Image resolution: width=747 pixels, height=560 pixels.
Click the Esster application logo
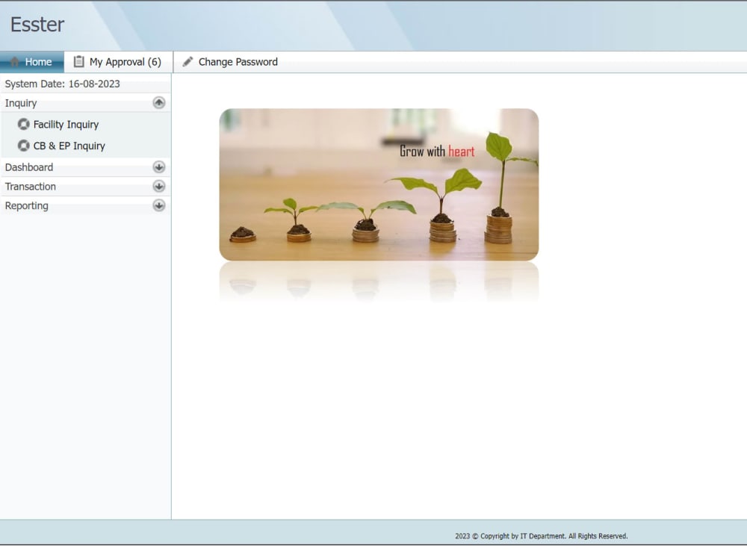click(x=37, y=25)
